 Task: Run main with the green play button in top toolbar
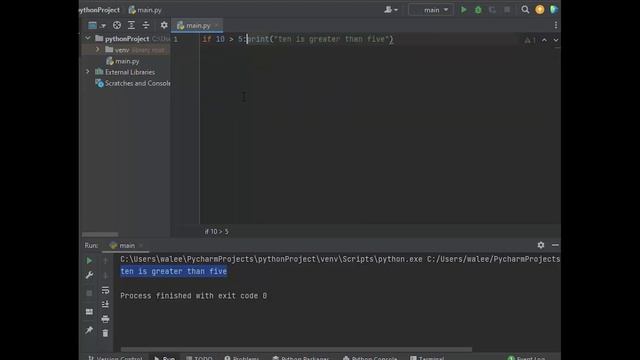(464, 10)
